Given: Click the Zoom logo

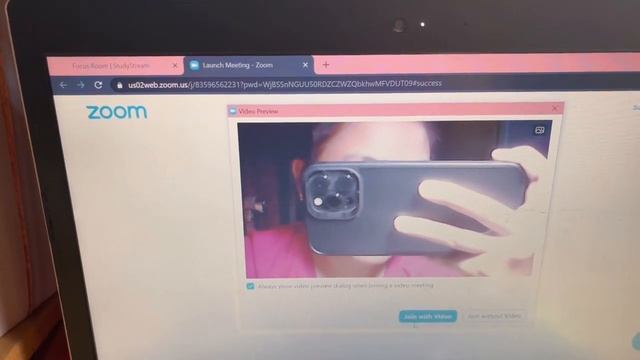Looking at the screenshot, I should pos(117,112).
